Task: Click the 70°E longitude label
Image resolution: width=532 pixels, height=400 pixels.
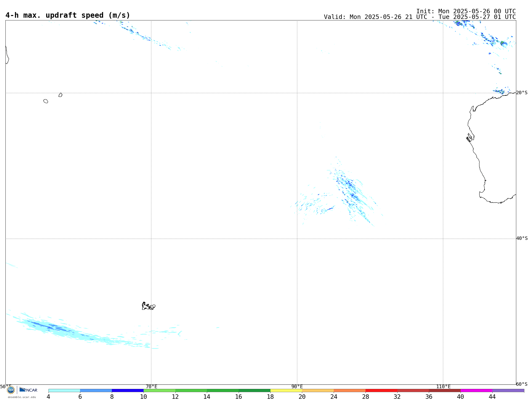Action: coord(151,386)
